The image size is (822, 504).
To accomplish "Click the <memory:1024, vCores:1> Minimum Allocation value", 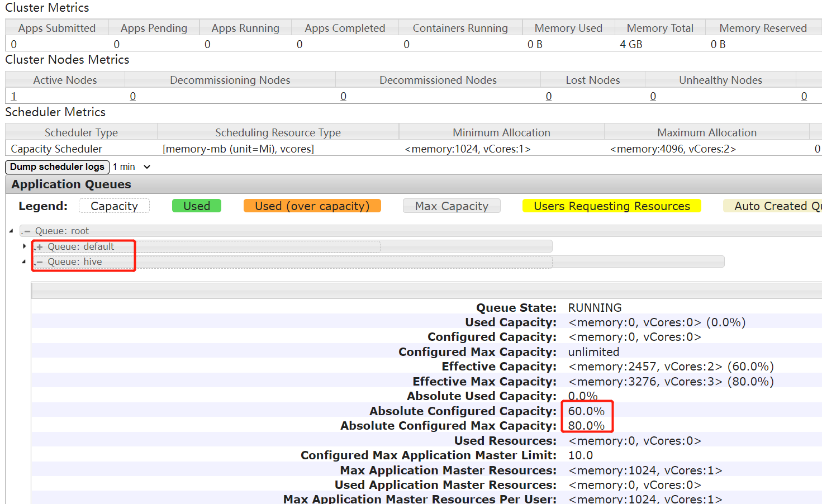I will point(468,149).
